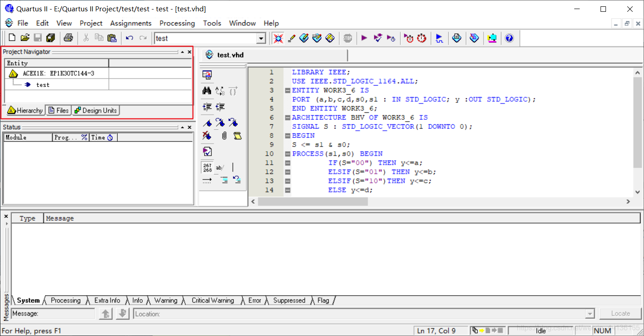Start Analysis & Synthesis icon
644x336 pixels.
point(378,38)
